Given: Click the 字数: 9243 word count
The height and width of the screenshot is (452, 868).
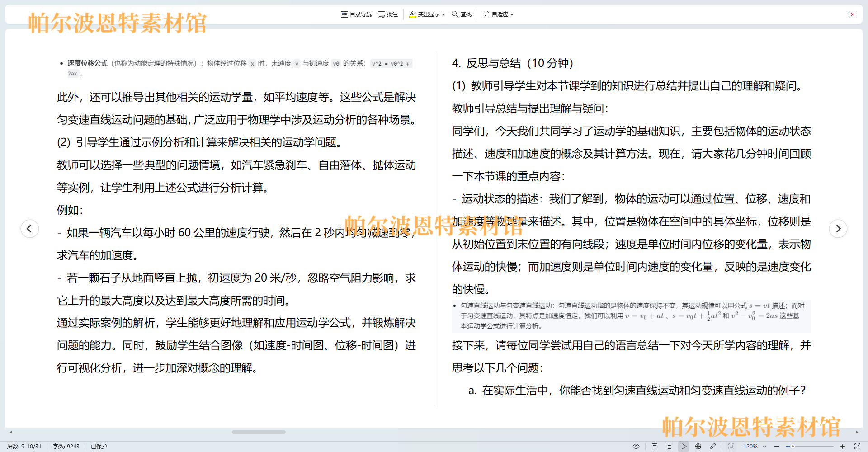Looking at the screenshot, I should coord(66,447).
